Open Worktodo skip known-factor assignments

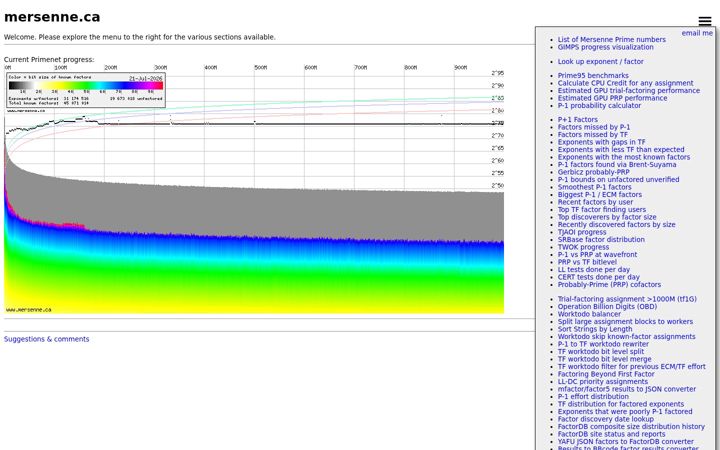pos(627,337)
